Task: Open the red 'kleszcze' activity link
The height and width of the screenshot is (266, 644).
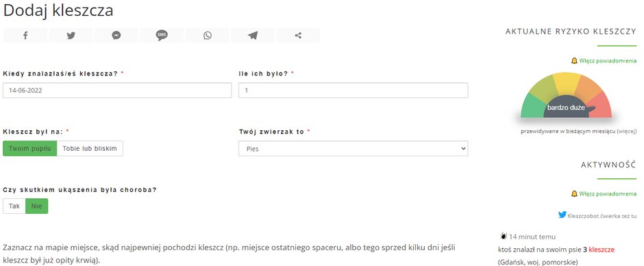Action: click(x=602, y=250)
